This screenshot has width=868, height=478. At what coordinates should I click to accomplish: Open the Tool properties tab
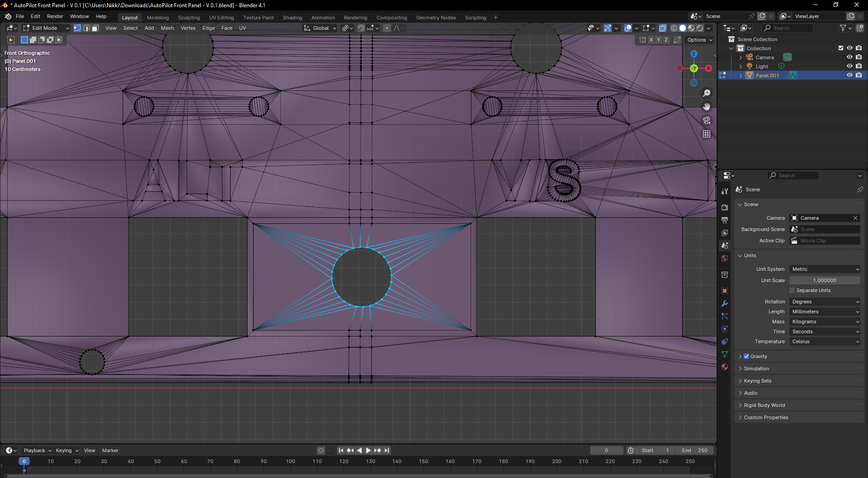coord(725,191)
